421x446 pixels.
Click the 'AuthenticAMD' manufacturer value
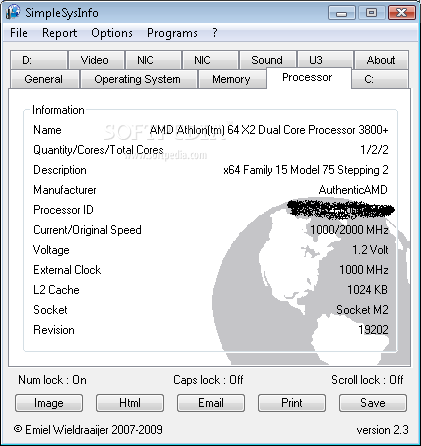pyautogui.click(x=353, y=190)
